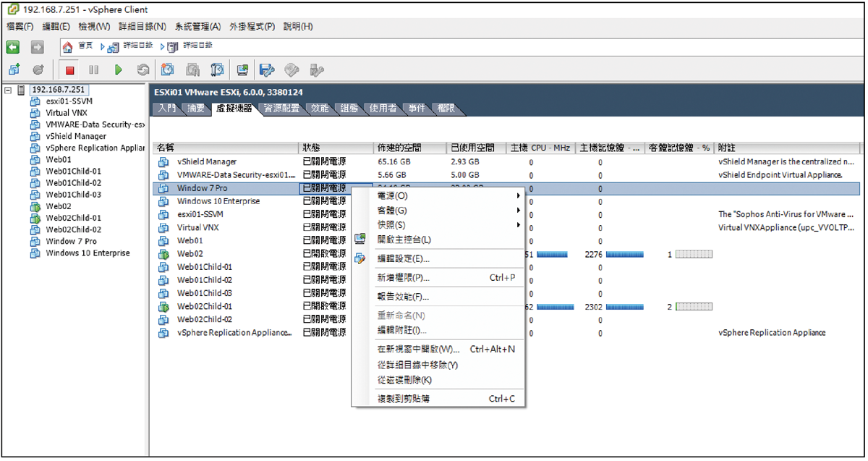868x461 pixels.
Task: Select esxi01-SSVM in the inventory tree
Action: [x=69, y=101]
